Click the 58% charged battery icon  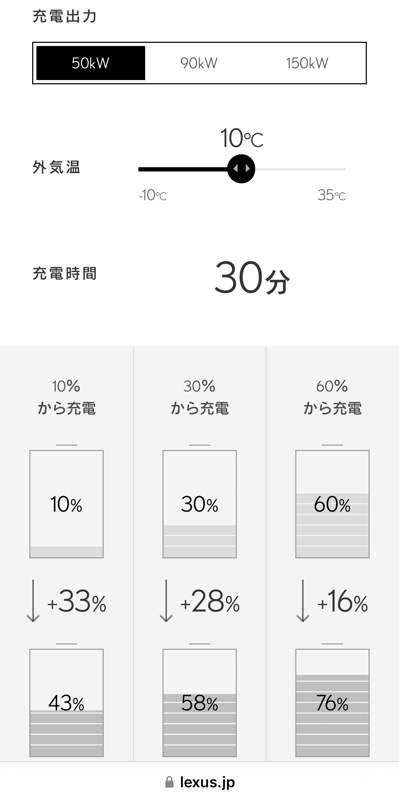[x=200, y=700]
